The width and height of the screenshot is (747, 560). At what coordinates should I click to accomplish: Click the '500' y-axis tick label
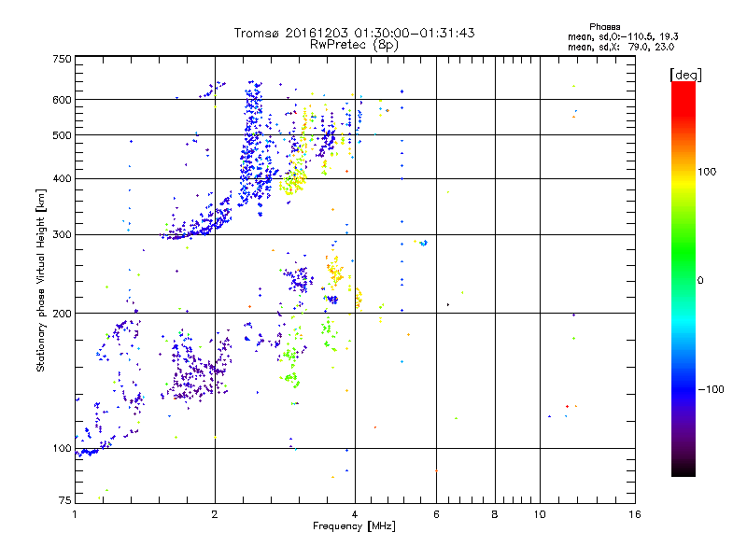62,135
